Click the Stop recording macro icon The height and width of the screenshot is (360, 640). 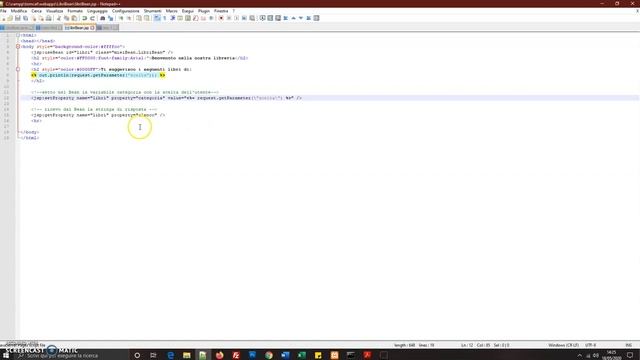tap(229, 18)
